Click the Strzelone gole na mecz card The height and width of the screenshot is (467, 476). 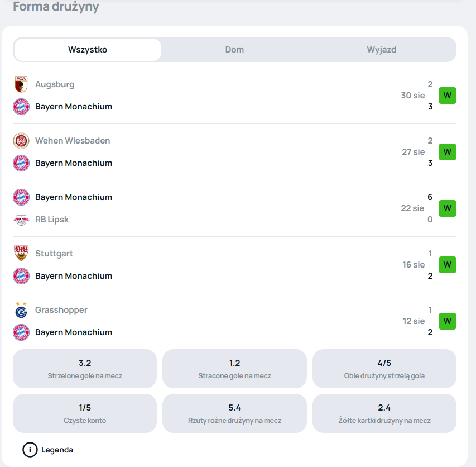click(85, 369)
